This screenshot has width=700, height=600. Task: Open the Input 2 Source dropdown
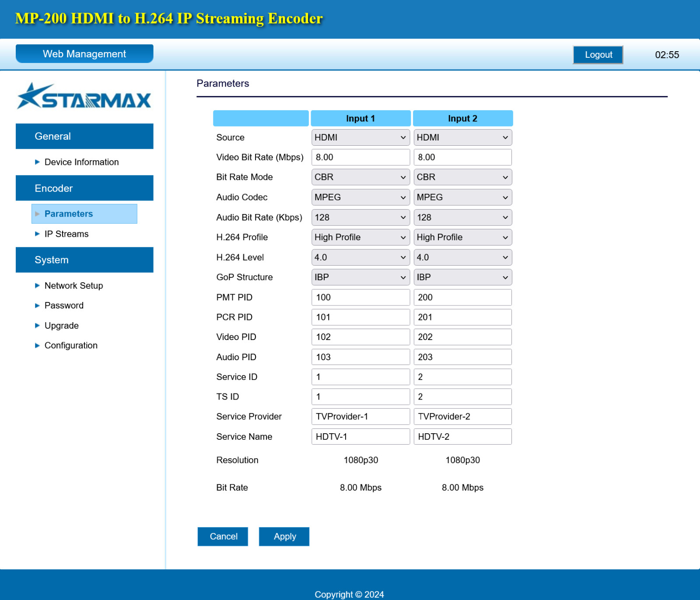462,137
